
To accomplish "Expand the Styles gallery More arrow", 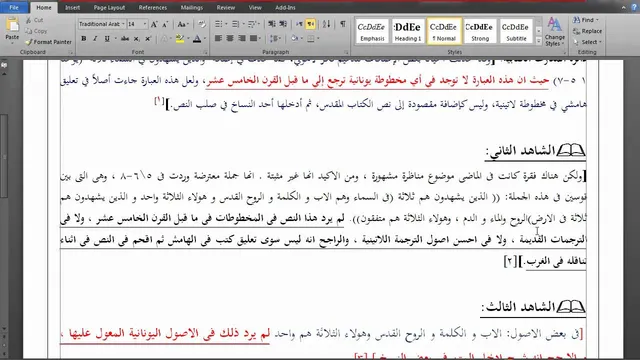I will (539, 41).
